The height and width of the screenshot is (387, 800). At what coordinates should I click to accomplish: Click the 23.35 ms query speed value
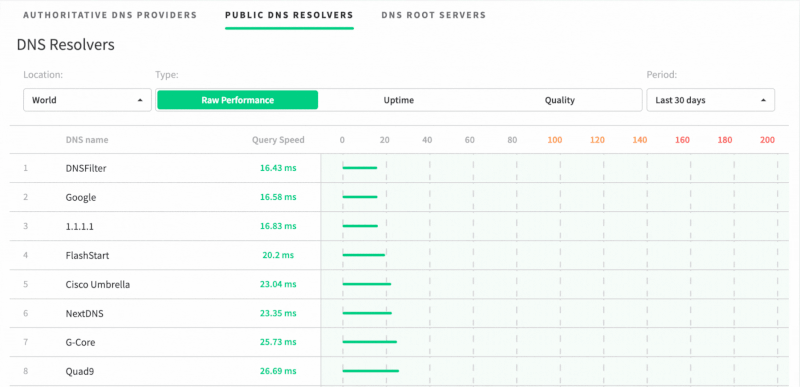pos(278,313)
